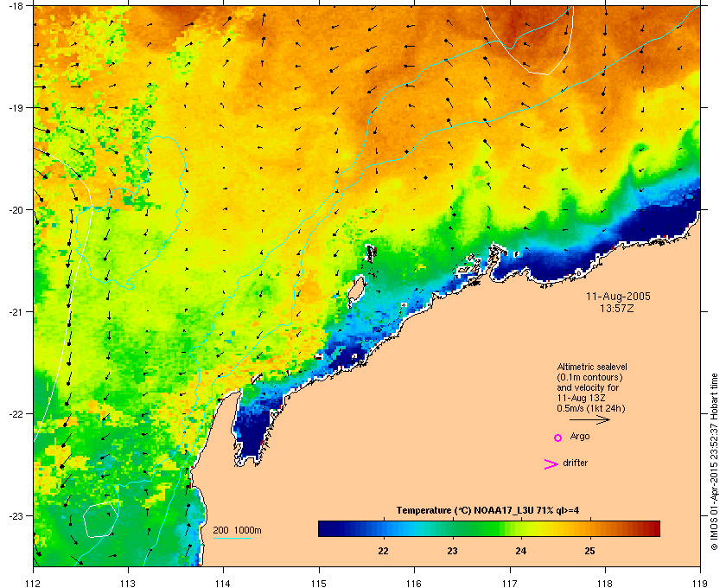Screen dimensions: 726x588
Task: Click the IMOS copyright timestamp text
Action: [714, 462]
